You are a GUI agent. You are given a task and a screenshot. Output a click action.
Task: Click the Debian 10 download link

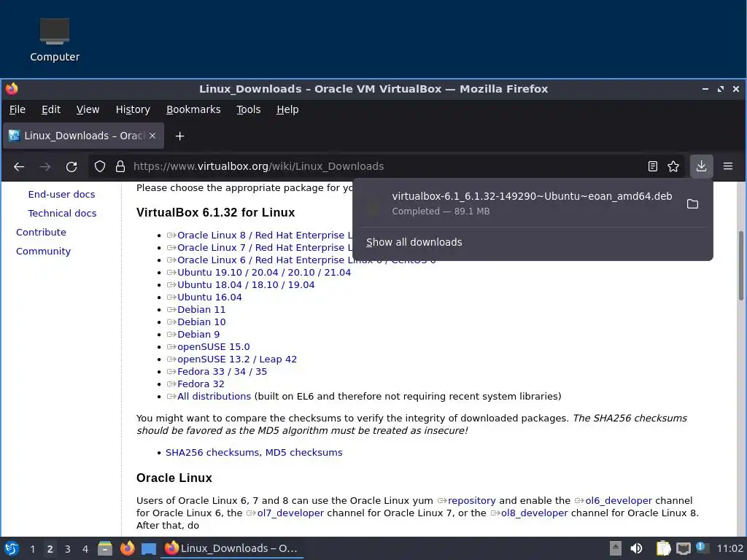coord(201,322)
